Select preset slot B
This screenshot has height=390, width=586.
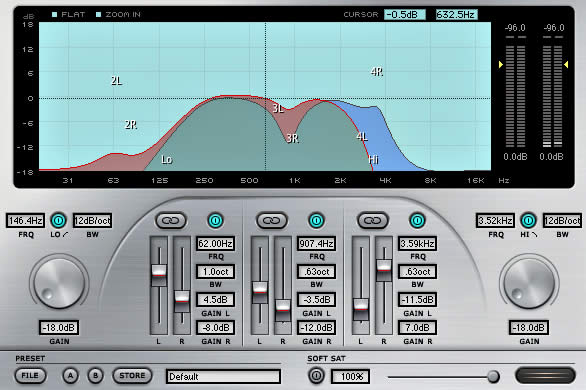tap(95, 375)
